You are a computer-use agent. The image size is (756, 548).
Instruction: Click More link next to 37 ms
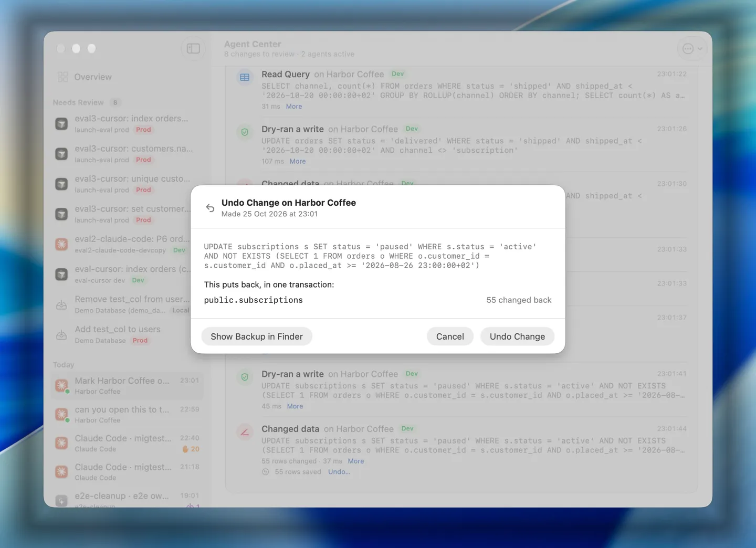pyautogui.click(x=356, y=461)
